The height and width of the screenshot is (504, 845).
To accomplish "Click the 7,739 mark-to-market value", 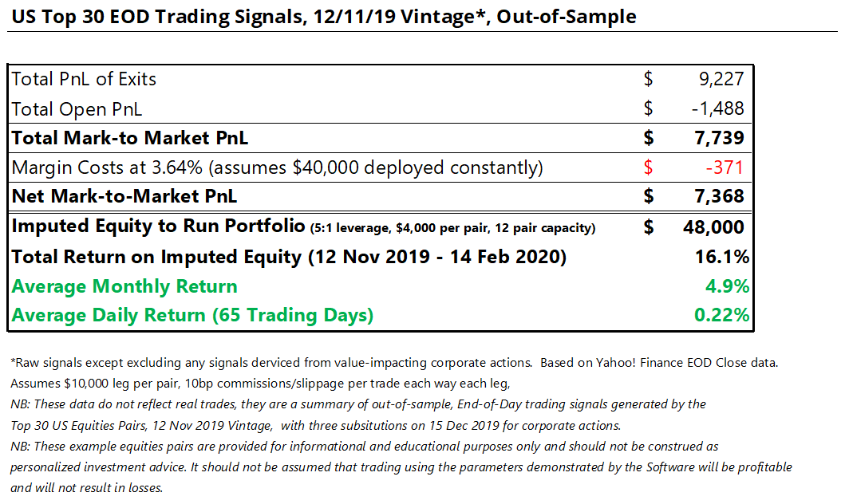I will click(x=717, y=138).
